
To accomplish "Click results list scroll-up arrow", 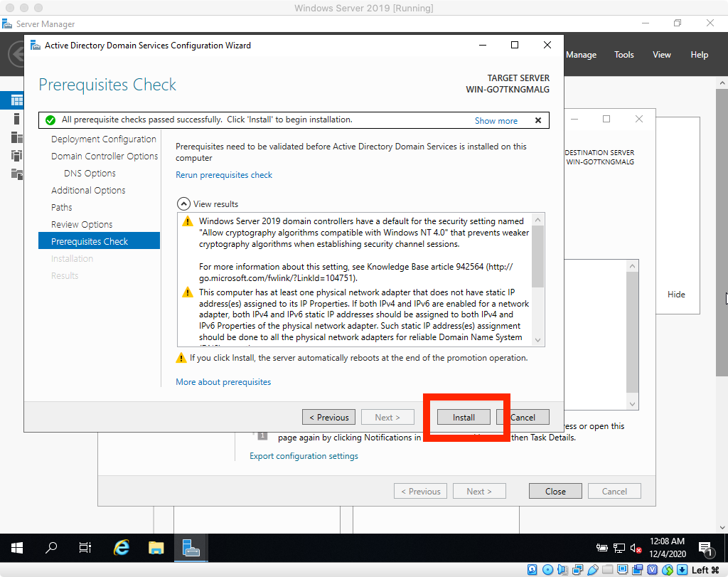I will (x=537, y=220).
